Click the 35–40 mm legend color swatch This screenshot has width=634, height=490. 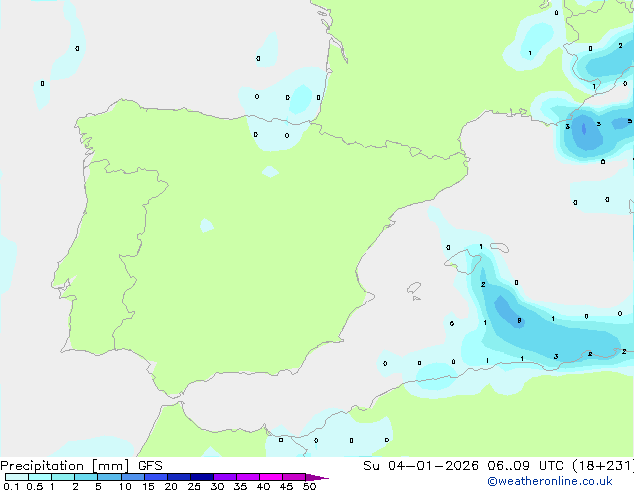coord(248,477)
